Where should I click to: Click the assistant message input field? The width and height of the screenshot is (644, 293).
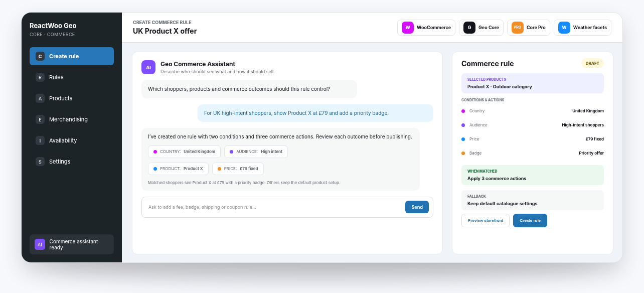click(x=273, y=207)
